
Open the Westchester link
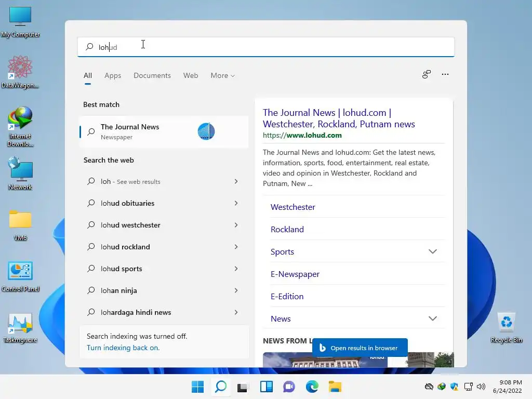pyautogui.click(x=293, y=207)
